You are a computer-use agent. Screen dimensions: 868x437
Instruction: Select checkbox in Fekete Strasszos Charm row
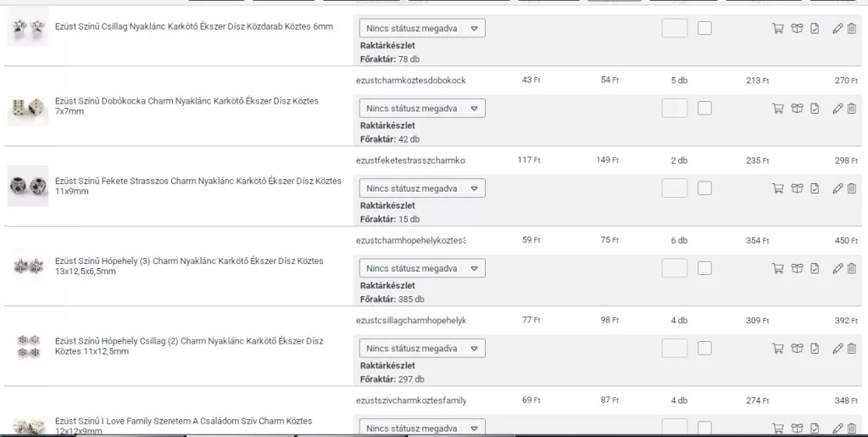click(x=704, y=188)
